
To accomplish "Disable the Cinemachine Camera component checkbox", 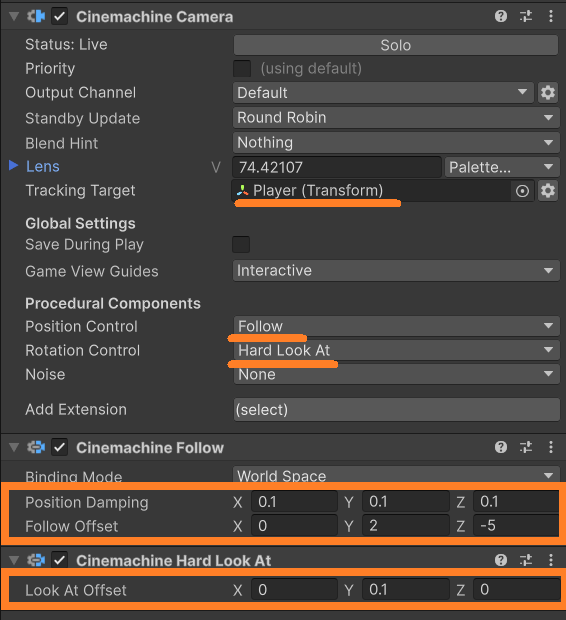I will 59,17.
